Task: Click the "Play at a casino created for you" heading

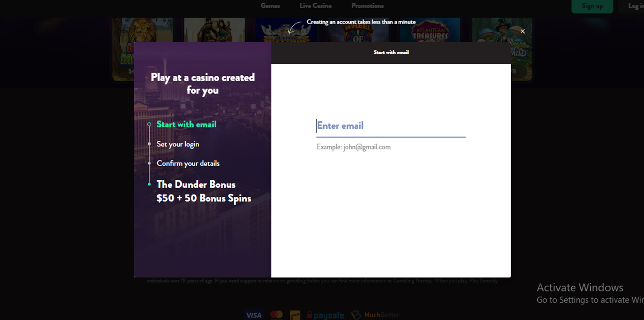Action: coord(202,83)
